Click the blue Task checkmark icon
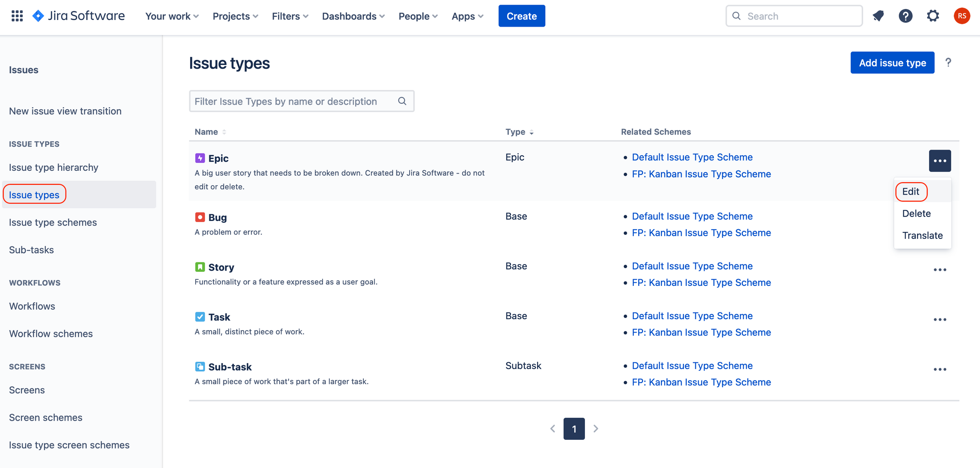 [x=200, y=316]
